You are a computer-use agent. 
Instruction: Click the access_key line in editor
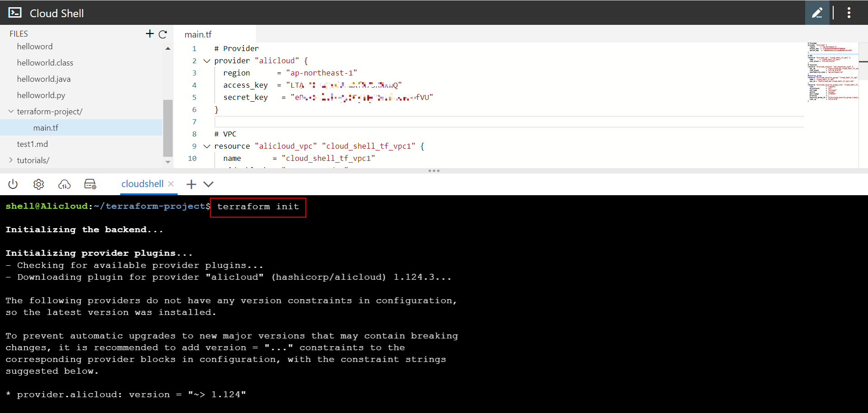[312, 85]
